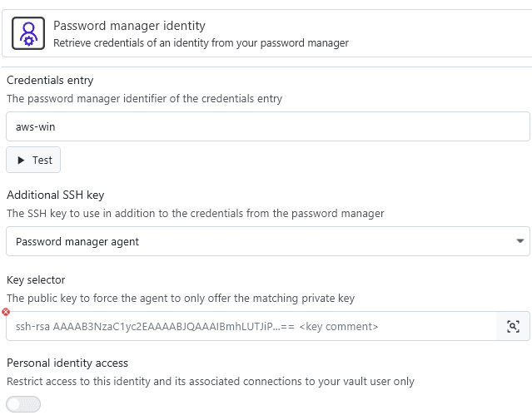The width and height of the screenshot is (532, 420).
Task: Click the Password manager identity heading
Action: pyautogui.click(x=129, y=27)
